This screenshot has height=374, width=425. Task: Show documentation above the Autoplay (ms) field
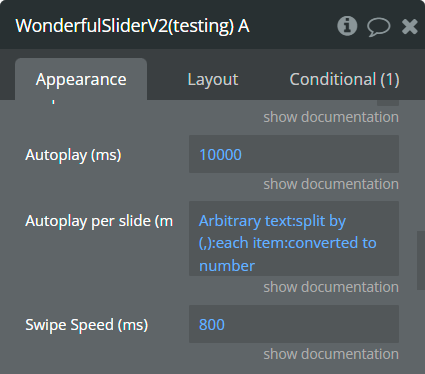(x=331, y=117)
